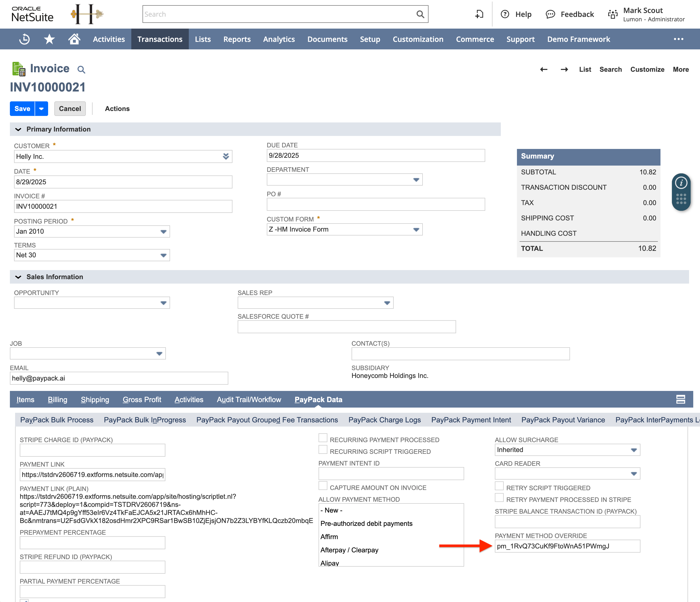Open the ellipsis overflow menu icon
This screenshot has height=602, width=700.
pos(678,39)
